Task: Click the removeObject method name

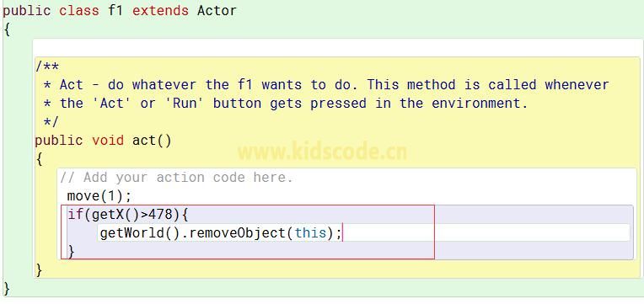Action: pos(237,233)
